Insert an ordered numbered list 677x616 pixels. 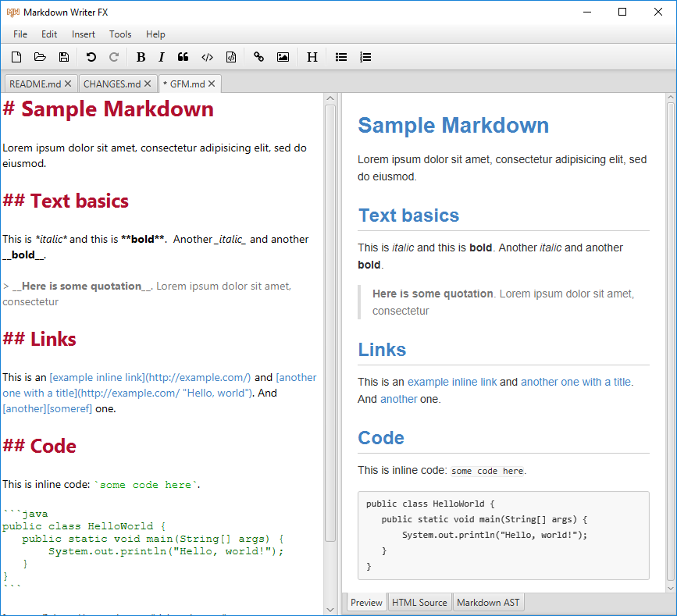click(365, 57)
